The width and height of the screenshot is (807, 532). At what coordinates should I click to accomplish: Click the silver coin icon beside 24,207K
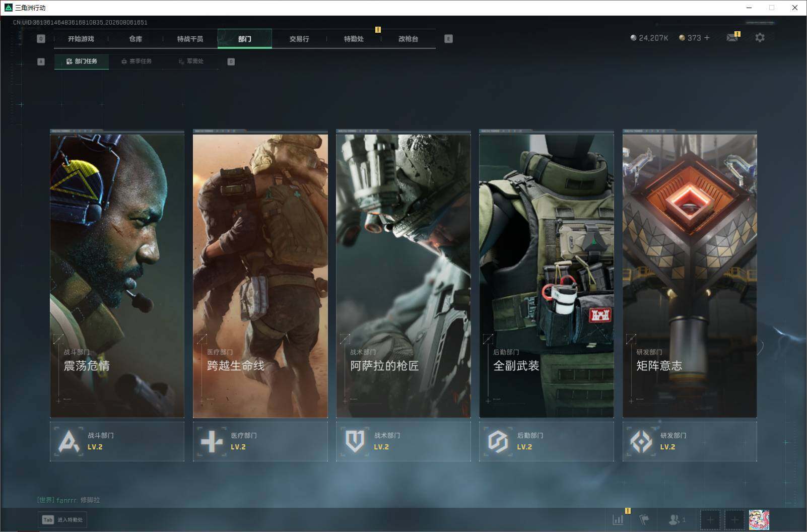tap(633, 38)
